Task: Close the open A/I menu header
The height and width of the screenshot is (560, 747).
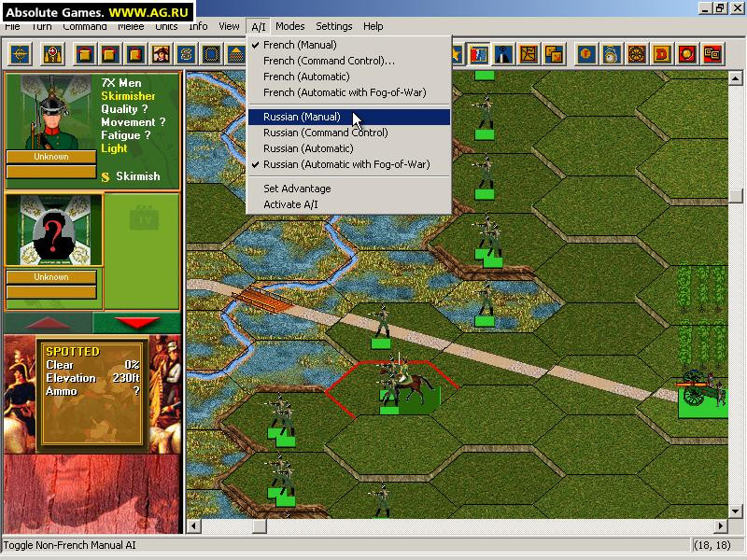Action: (x=259, y=27)
